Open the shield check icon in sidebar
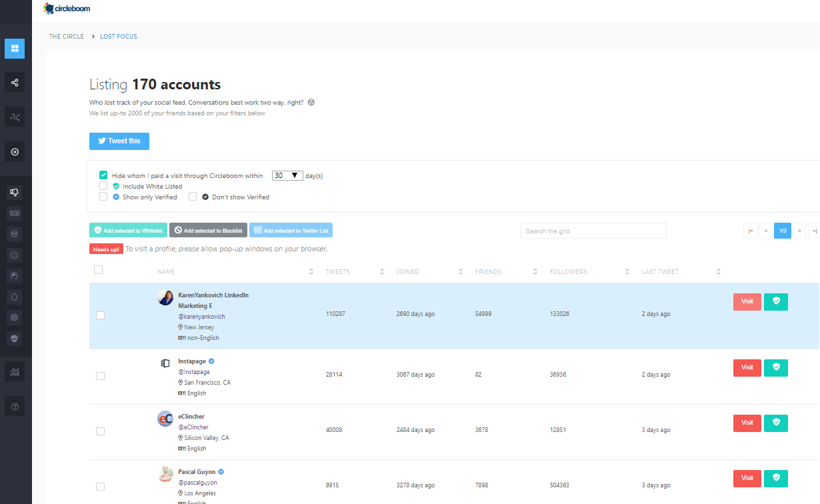 (15, 338)
